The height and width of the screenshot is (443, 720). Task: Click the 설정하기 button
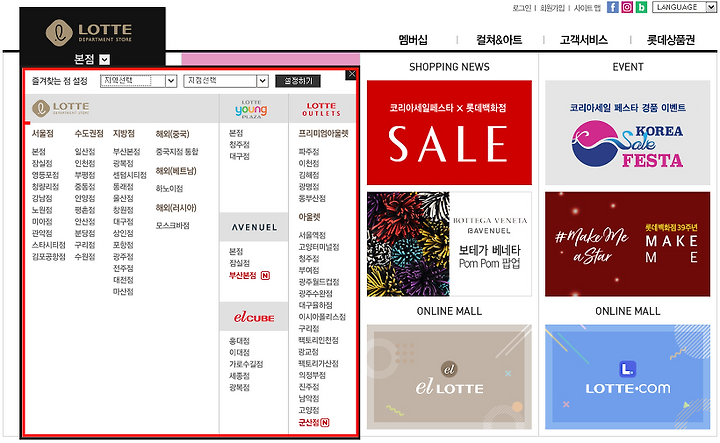pos(298,81)
